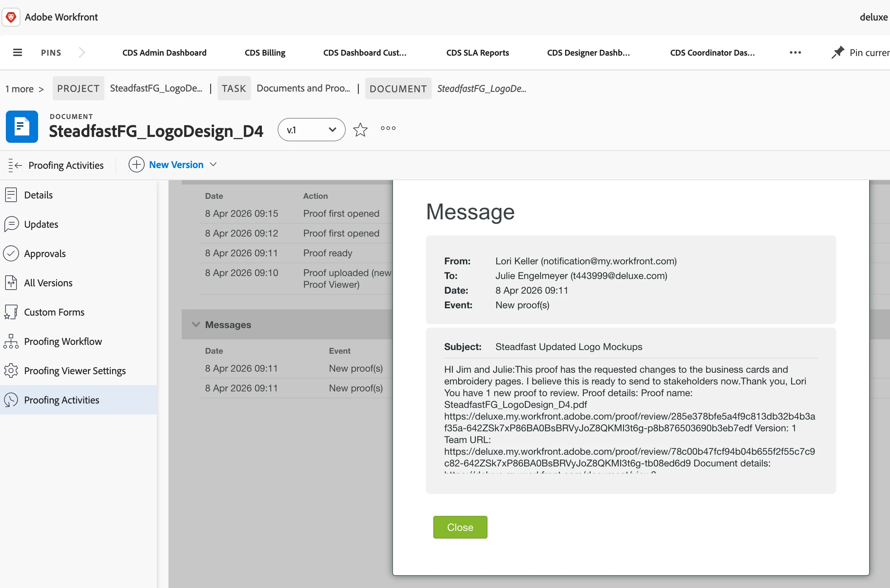Image resolution: width=890 pixels, height=588 pixels.
Task: Open the hamburger main menu icon
Action: pyautogui.click(x=17, y=52)
